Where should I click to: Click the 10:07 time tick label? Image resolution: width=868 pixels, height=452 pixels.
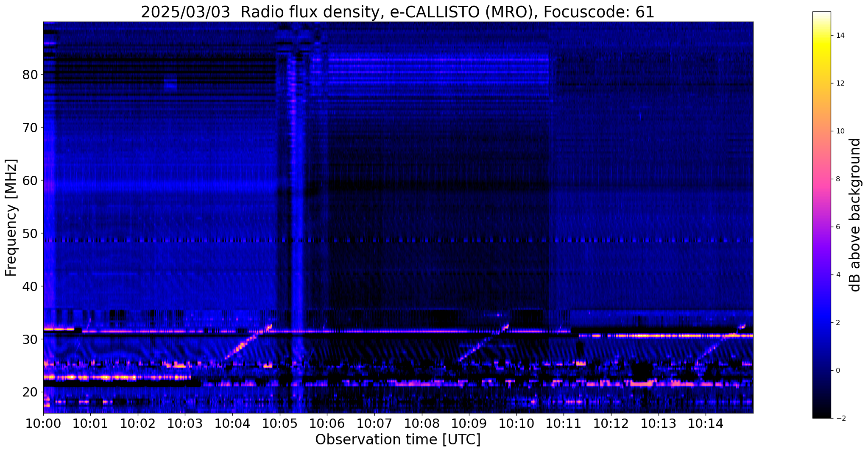(374, 424)
